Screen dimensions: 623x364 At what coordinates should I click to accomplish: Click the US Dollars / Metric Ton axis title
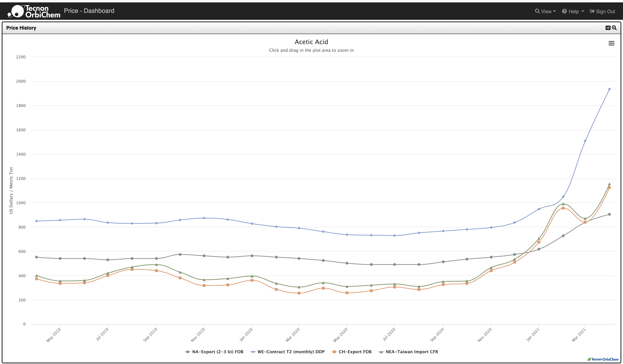(x=11, y=190)
